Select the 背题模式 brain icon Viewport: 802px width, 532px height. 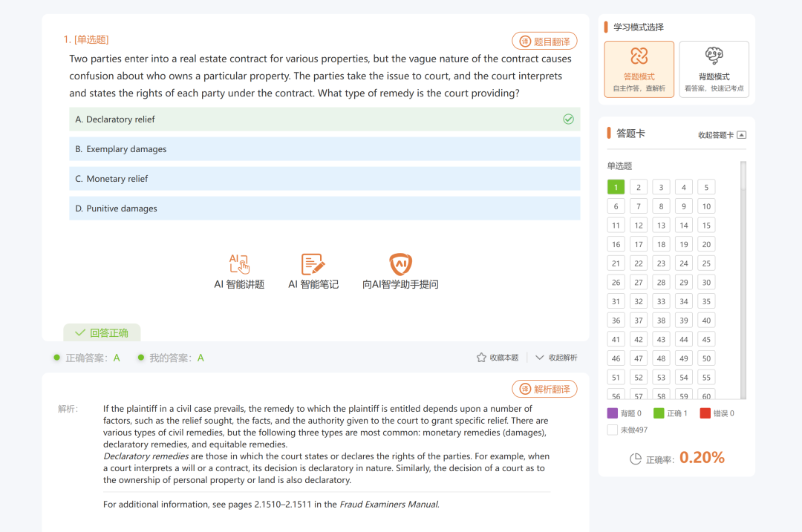click(714, 56)
